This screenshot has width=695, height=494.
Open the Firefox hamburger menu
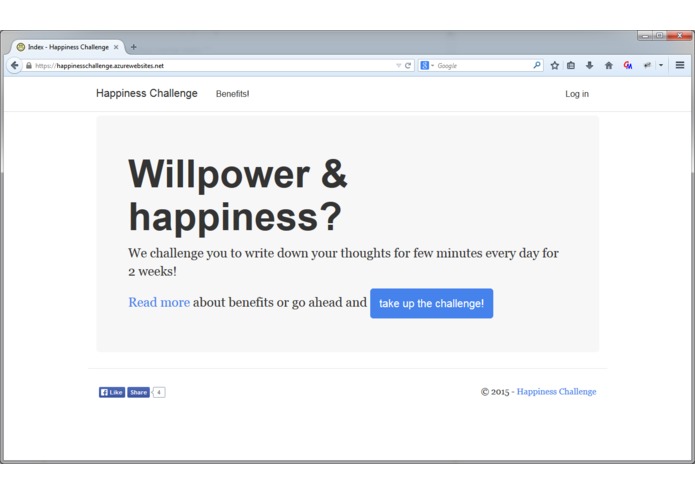pyautogui.click(x=679, y=65)
